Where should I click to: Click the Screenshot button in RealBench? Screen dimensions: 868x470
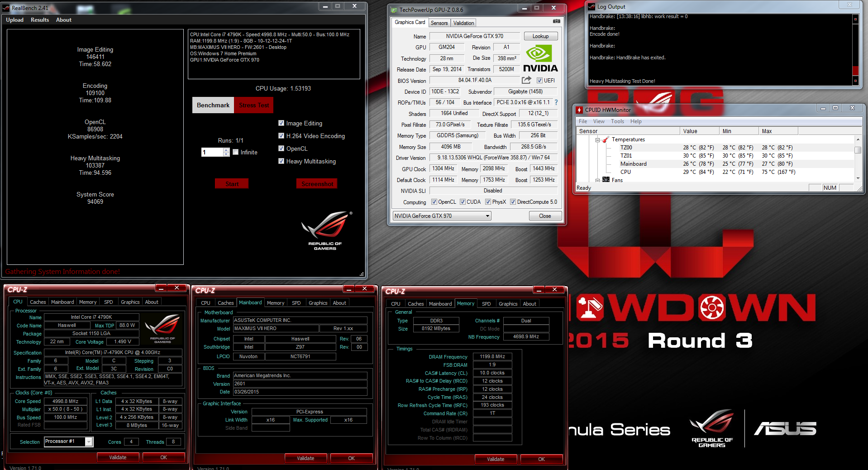(x=317, y=184)
